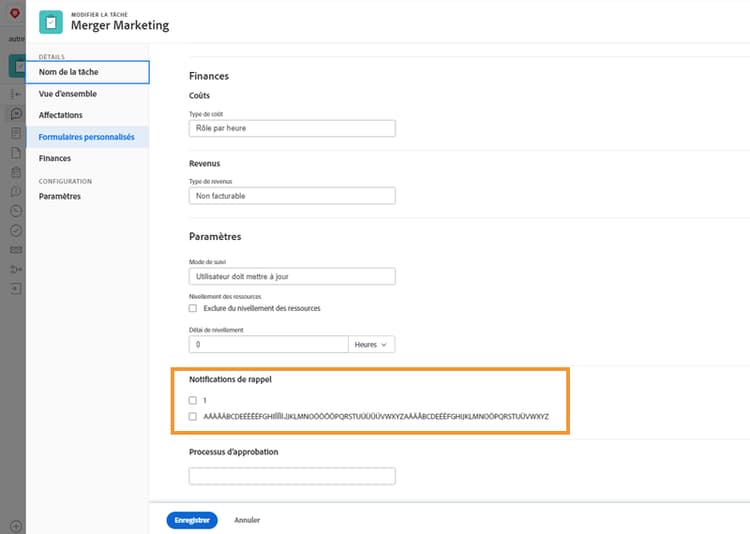The height and width of the screenshot is (534, 750).
Task: Open the grid-table sidebar icon
Action: 16,133
